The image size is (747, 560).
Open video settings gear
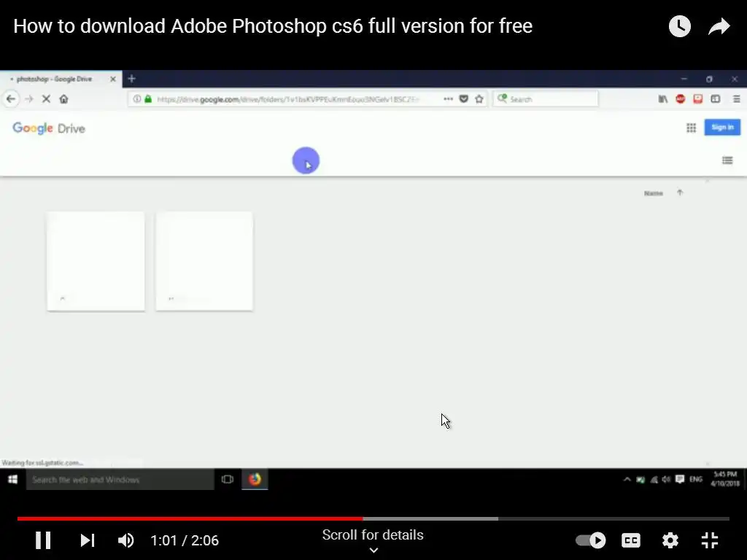click(670, 540)
